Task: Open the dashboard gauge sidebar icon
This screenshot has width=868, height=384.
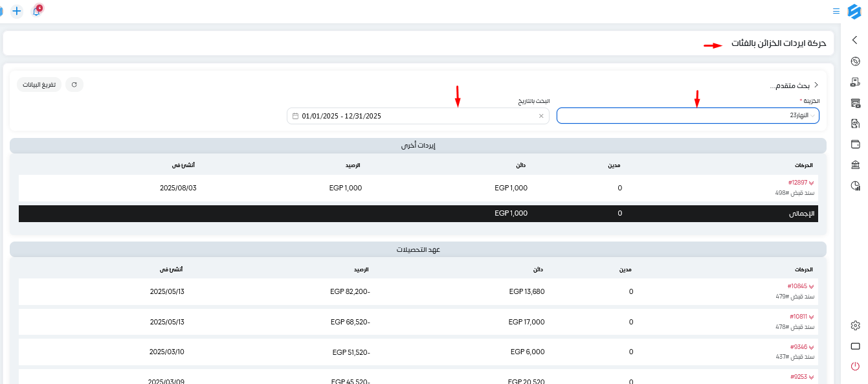Action: coord(855,62)
